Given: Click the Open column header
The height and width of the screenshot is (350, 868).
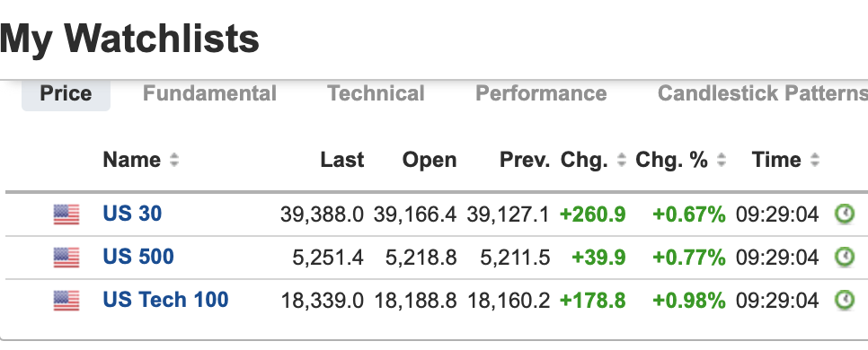Looking at the screenshot, I should [430, 160].
